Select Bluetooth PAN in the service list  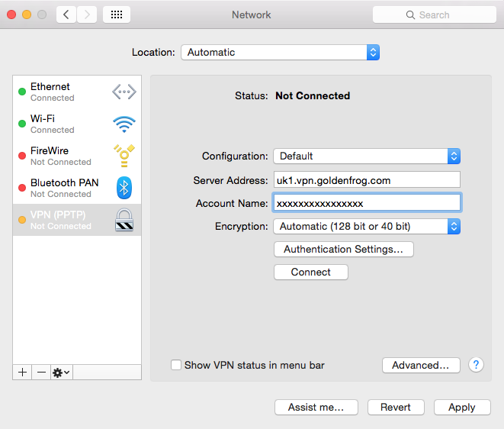(x=77, y=188)
